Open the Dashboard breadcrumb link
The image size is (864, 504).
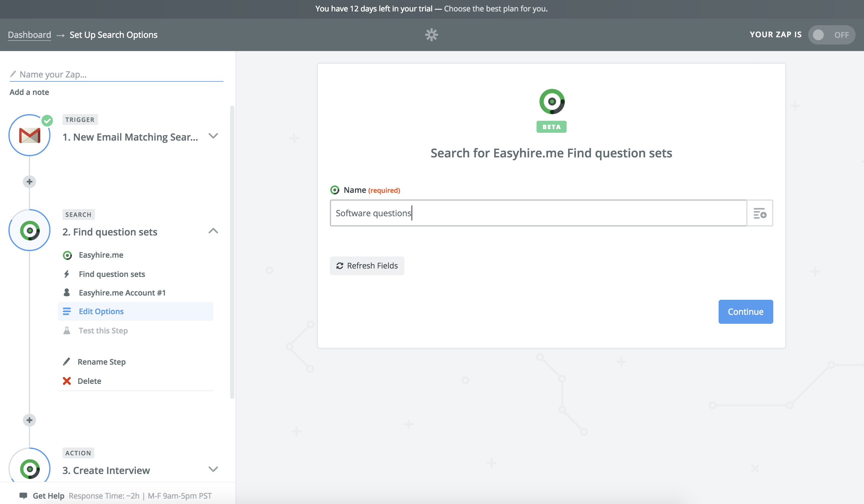(29, 35)
